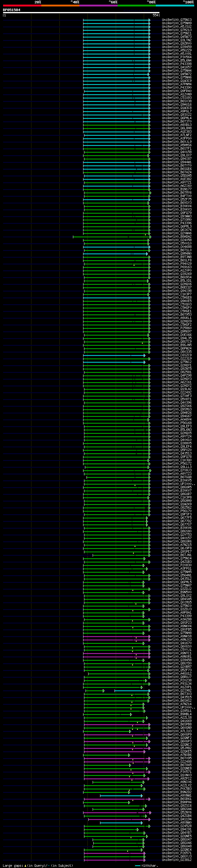Click label UniRef100_Q7X9M0
The width and height of the screenshot is (197, 868).
[176, 220]
